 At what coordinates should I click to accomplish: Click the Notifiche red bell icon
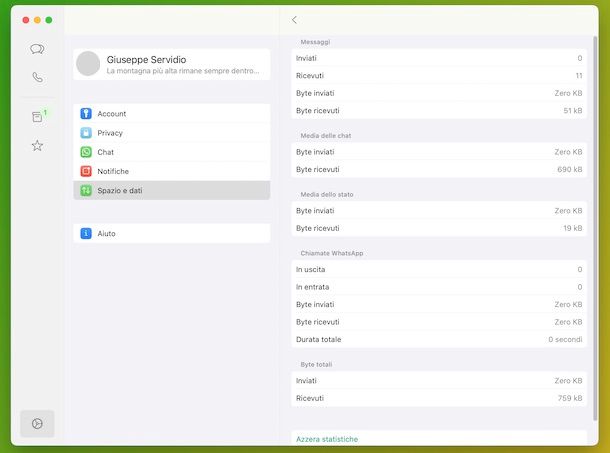tap(86, 171)
